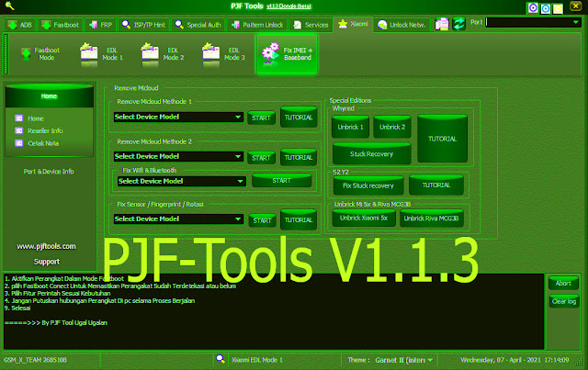Switch to the Fastboot tab
588x370 pixels.
point(61,25)
